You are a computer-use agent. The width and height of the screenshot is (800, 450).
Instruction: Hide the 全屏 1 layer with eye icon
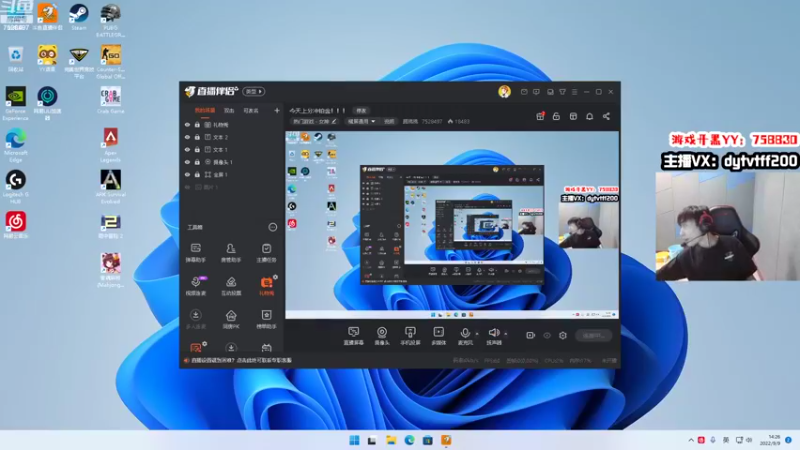187,174
